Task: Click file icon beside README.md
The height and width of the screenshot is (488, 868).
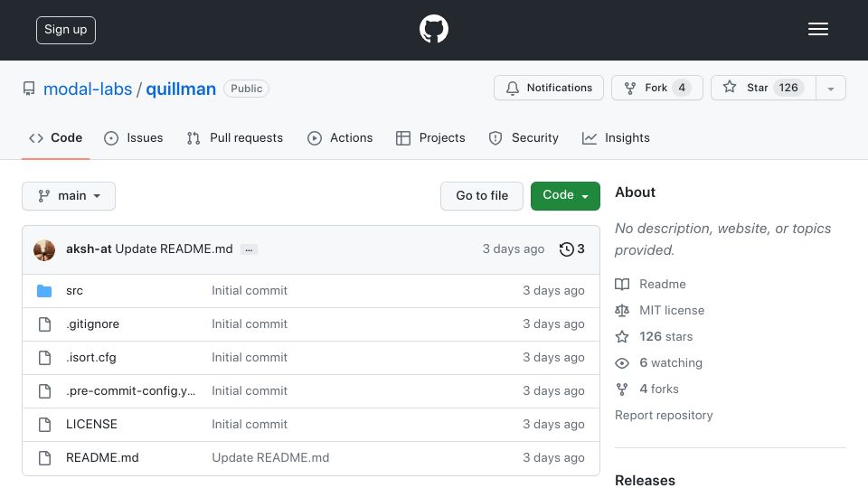Action: tap(44, 457)
